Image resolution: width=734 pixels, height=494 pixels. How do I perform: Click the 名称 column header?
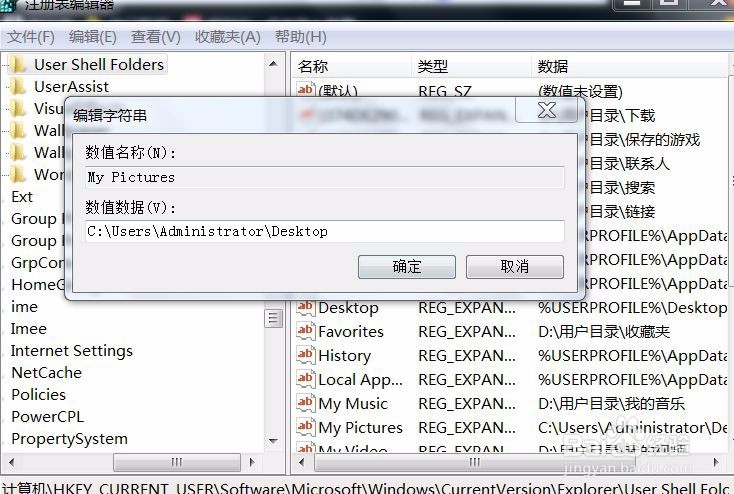pos(312,66)
